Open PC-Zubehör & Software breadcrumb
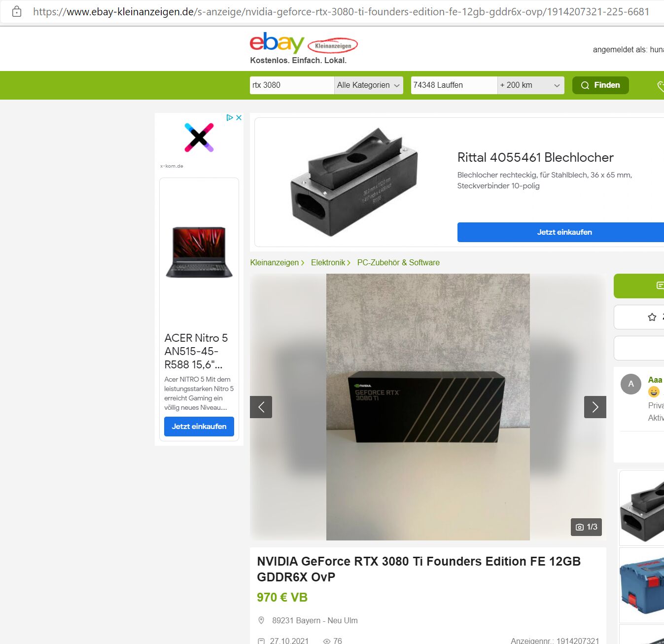Screen dimensions: 664x644 [398, 262]
